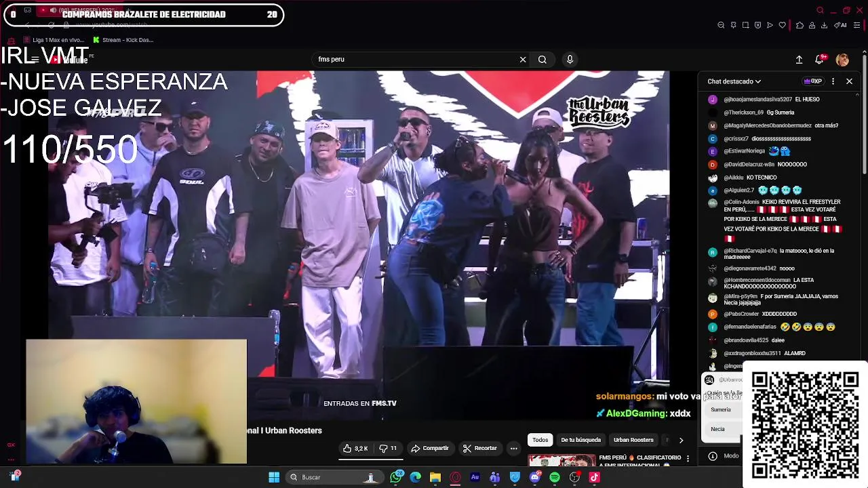Open the browser account profile icon
The height and width of the screenshot is (488, 868).
tap(812, 25)
